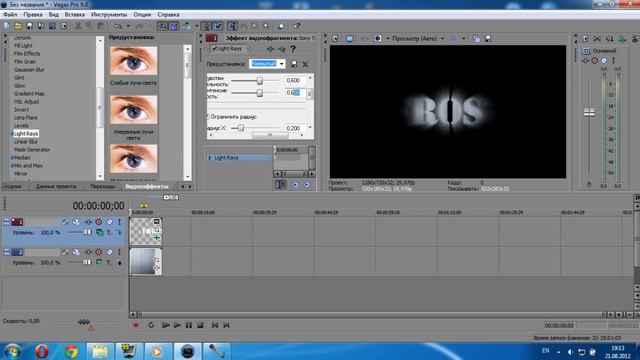Enable the 'Ограничить радиус' checkbox
640x360 pixels.
(x=208, y=117)
